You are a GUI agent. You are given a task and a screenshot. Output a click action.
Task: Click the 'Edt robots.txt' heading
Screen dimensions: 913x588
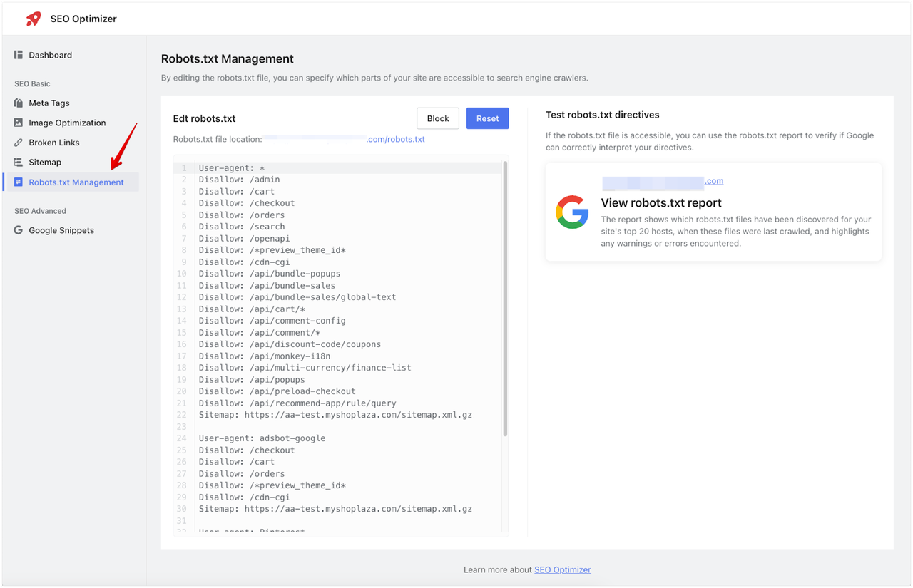click(204, 118)
